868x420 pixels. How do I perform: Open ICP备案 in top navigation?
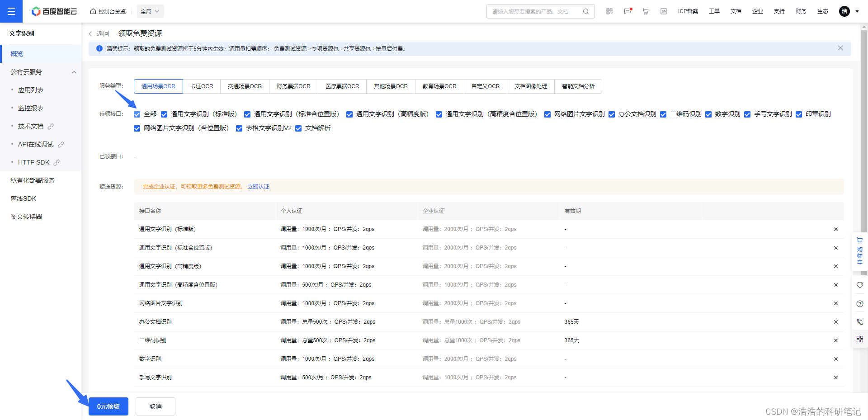688,11
